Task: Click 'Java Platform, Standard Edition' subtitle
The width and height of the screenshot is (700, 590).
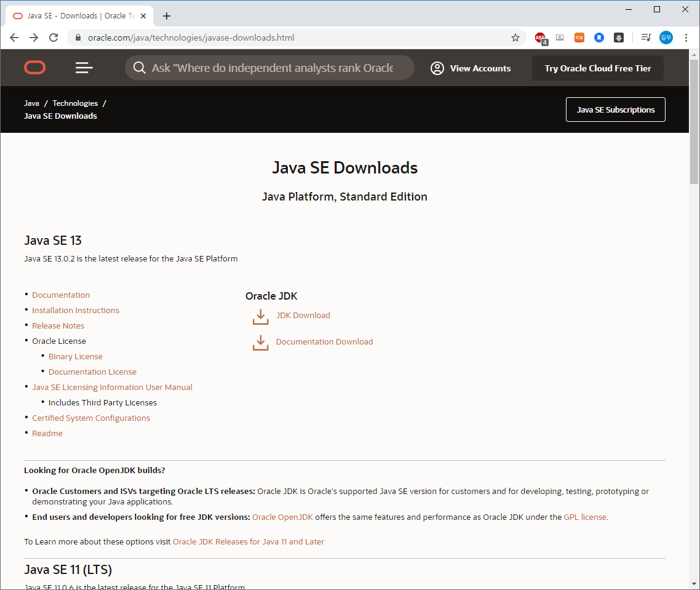Action: pos(344,197)
